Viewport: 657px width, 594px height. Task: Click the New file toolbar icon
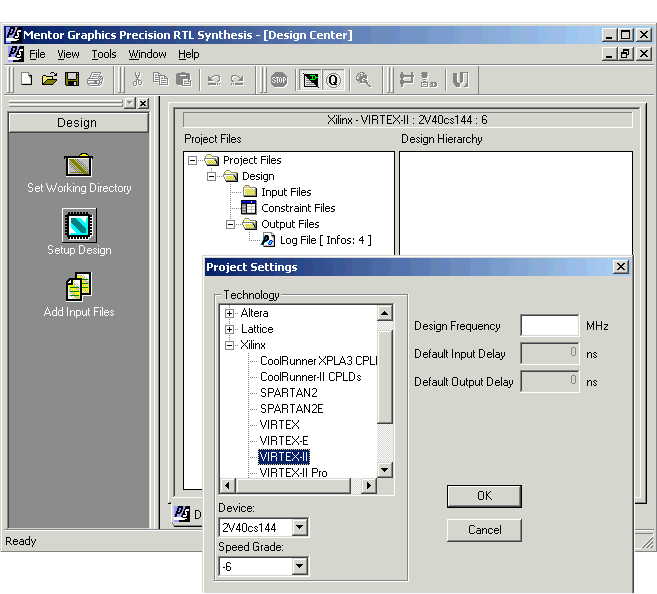pyautogui.click(x=27, y=79)
